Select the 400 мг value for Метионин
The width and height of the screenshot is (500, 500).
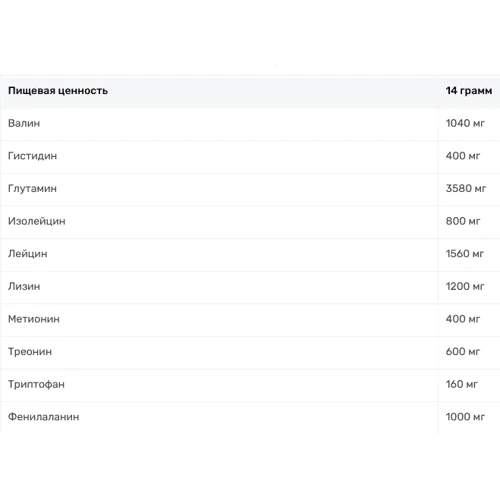(x=463, y=319)
